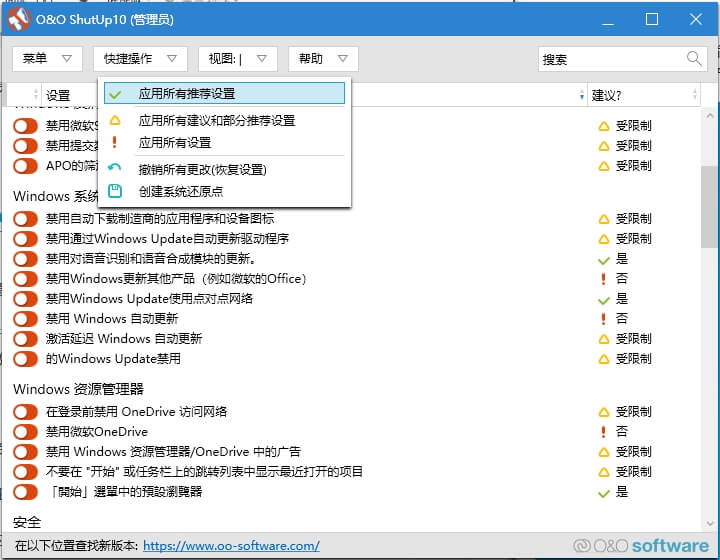This screenshot has width=720, height=560.
Task: Sort by the 建议? column header
Action: 643,95
